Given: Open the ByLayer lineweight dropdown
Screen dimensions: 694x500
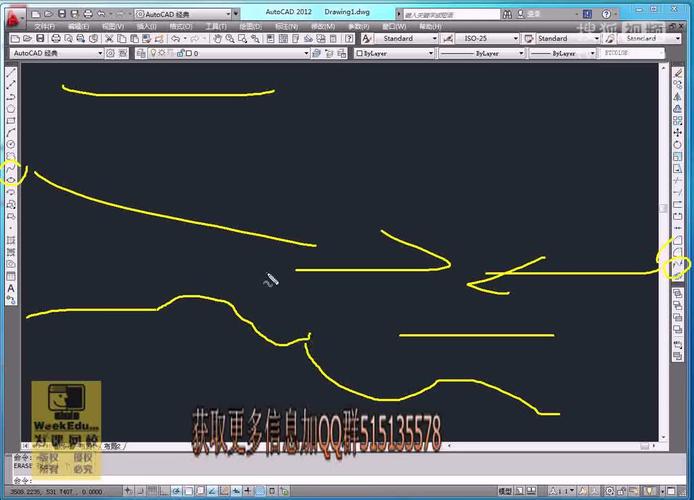Looking at the screenshot, I should point(562,54).
